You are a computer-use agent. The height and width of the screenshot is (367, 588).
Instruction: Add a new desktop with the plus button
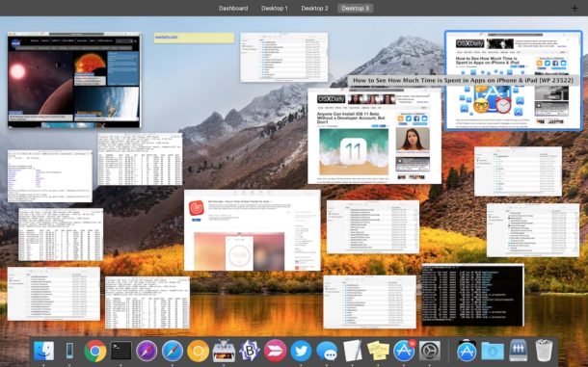click(575, 9)
